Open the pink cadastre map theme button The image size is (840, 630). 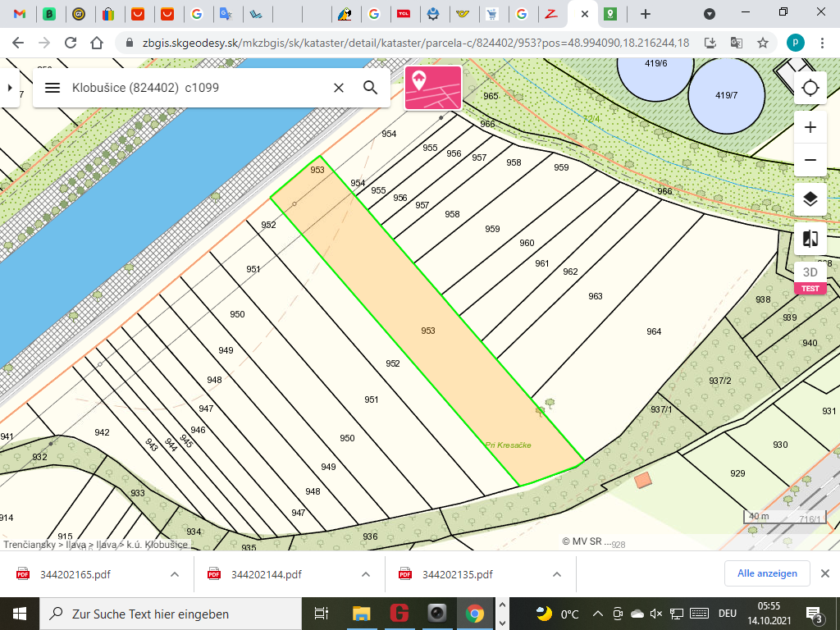click(x=433, y=88)
